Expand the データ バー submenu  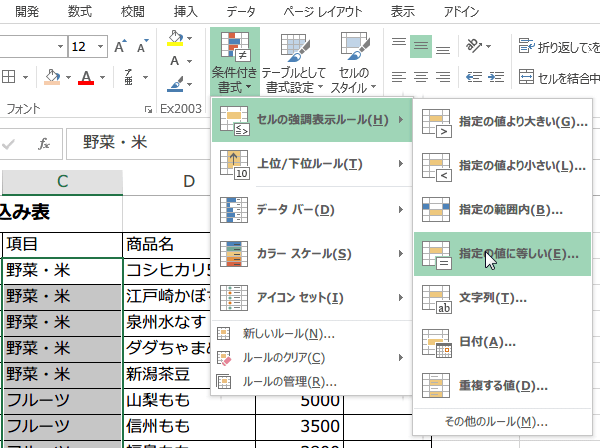pyautogui.click(x=312, y=209)
